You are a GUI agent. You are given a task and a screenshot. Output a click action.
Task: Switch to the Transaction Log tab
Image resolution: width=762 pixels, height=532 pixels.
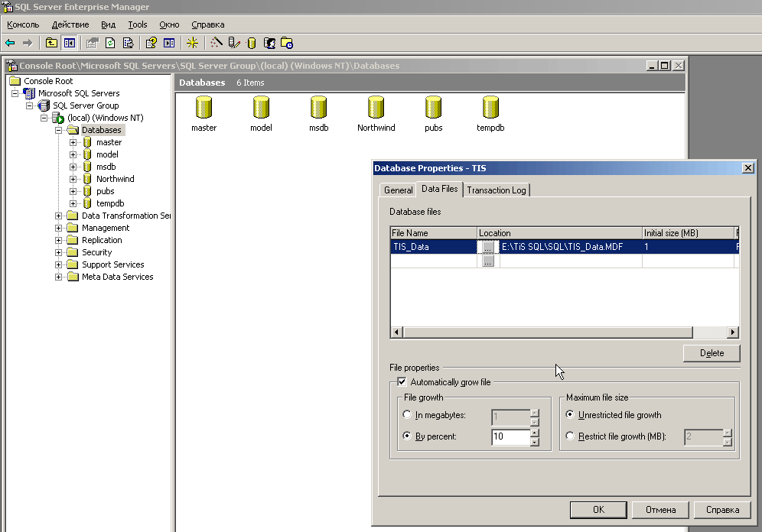click(x=496, y=190)
